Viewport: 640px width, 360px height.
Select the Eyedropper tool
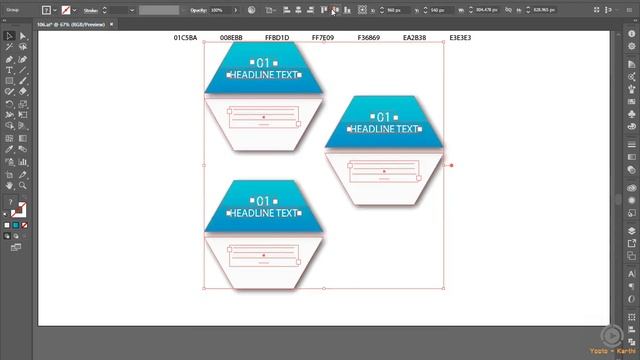(9, 149)
